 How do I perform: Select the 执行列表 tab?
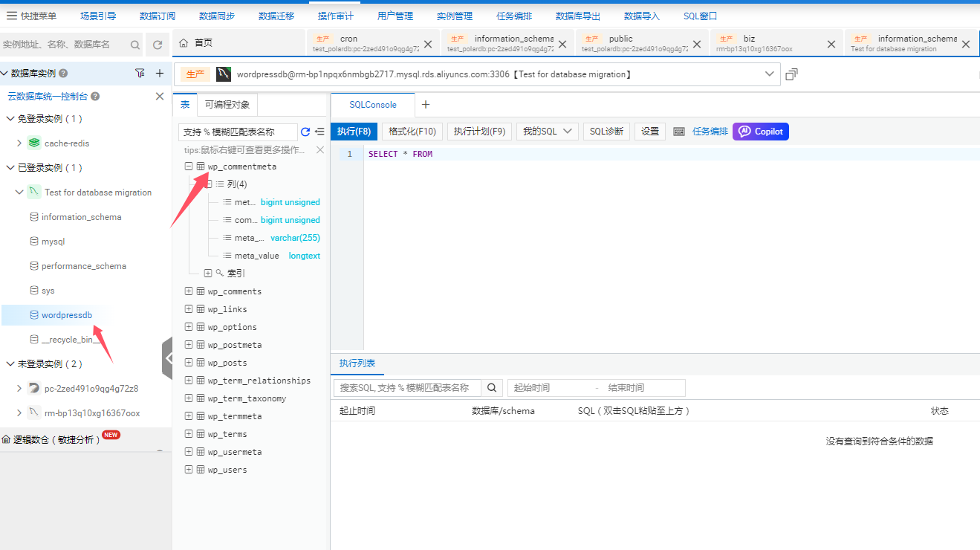(357, 363)
